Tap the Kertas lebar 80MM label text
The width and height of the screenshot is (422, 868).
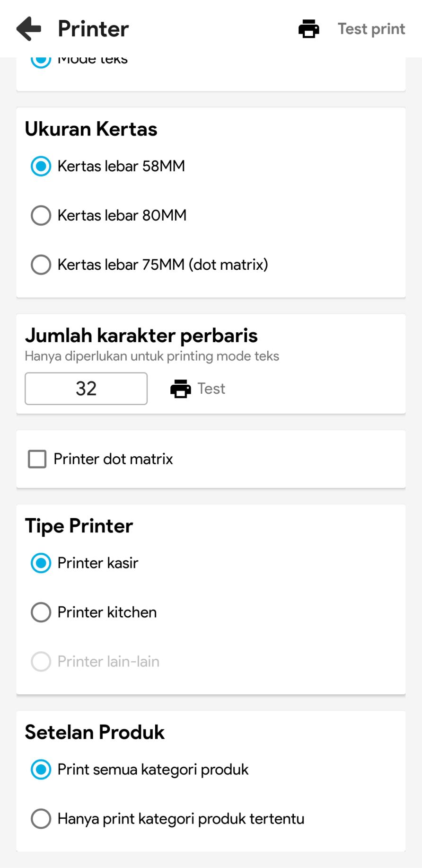click(122, 215)
